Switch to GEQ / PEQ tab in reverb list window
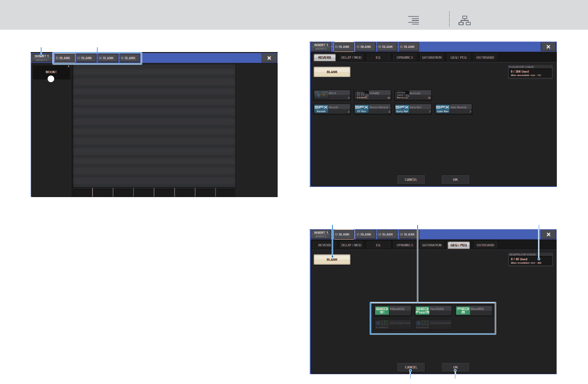 point(458,58)
